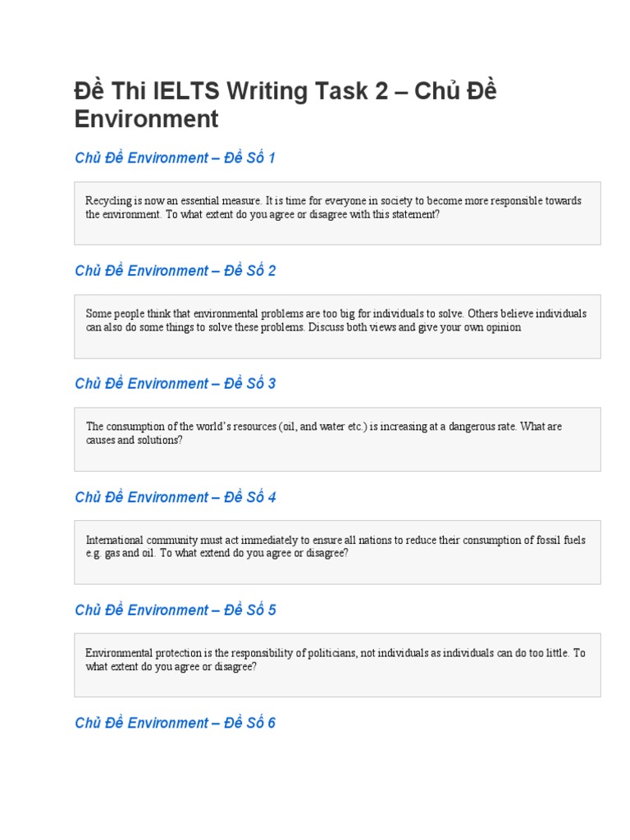Image resolution: width=630 pixels, height=840 pixels.
Task: Select the 'Chủ Đề Environment – Đề Số 2' heading
Action: (175, 271)
